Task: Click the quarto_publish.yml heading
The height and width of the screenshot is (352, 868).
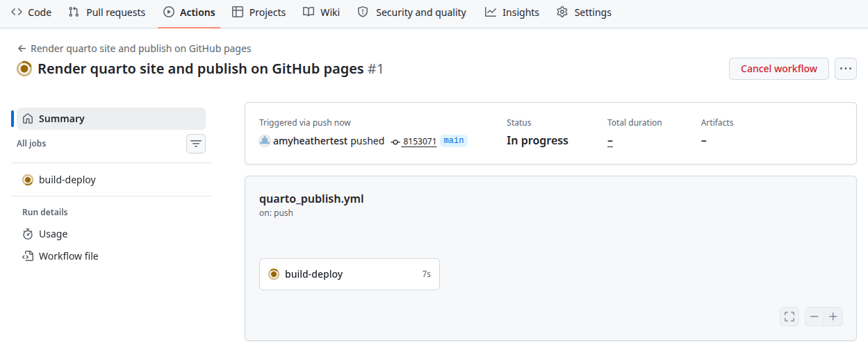Action: point(311,199)
